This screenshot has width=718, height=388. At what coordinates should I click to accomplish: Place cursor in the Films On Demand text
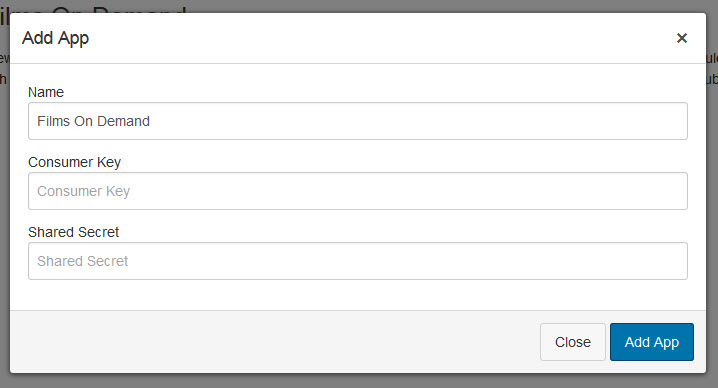93,121
